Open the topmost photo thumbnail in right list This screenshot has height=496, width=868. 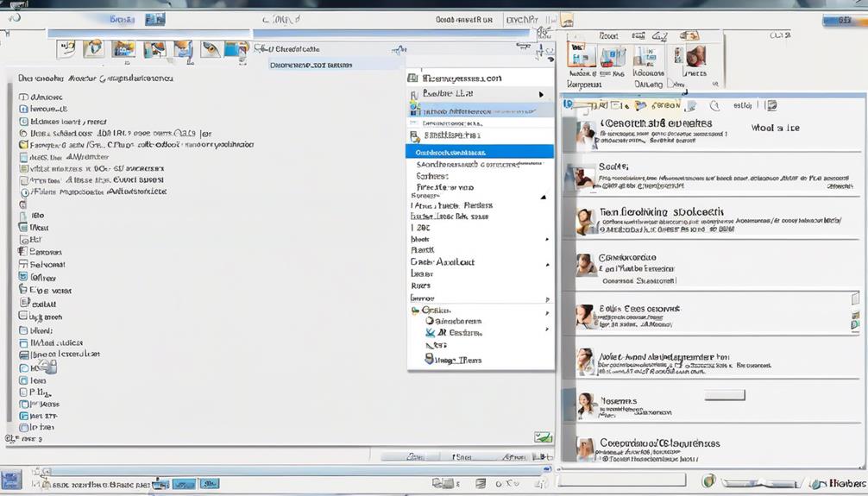586,135
